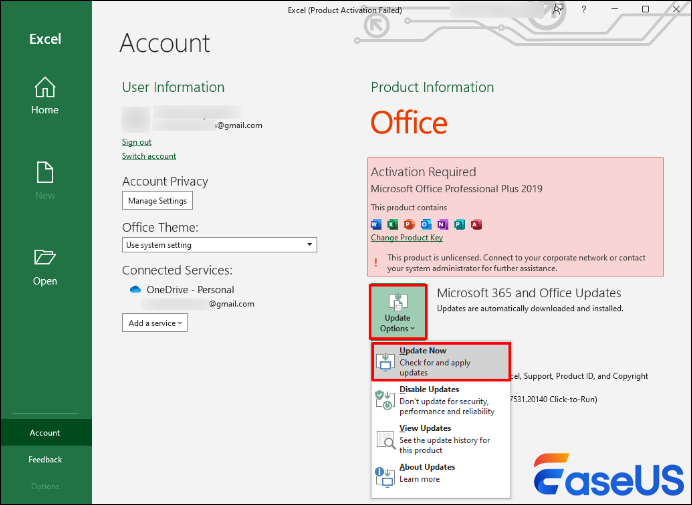The height and width of the screenshot is (505, 692).
Task: Click the Word app icon under This product contains
Action: 376,225
